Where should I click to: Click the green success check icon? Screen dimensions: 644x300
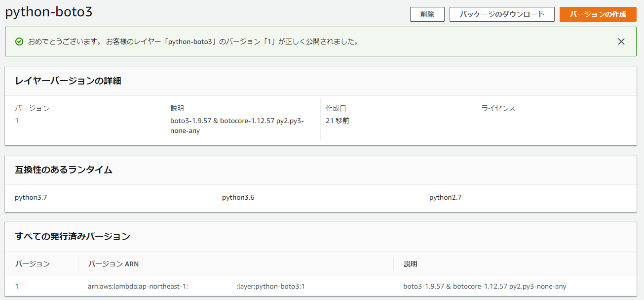tap(19, 42)
